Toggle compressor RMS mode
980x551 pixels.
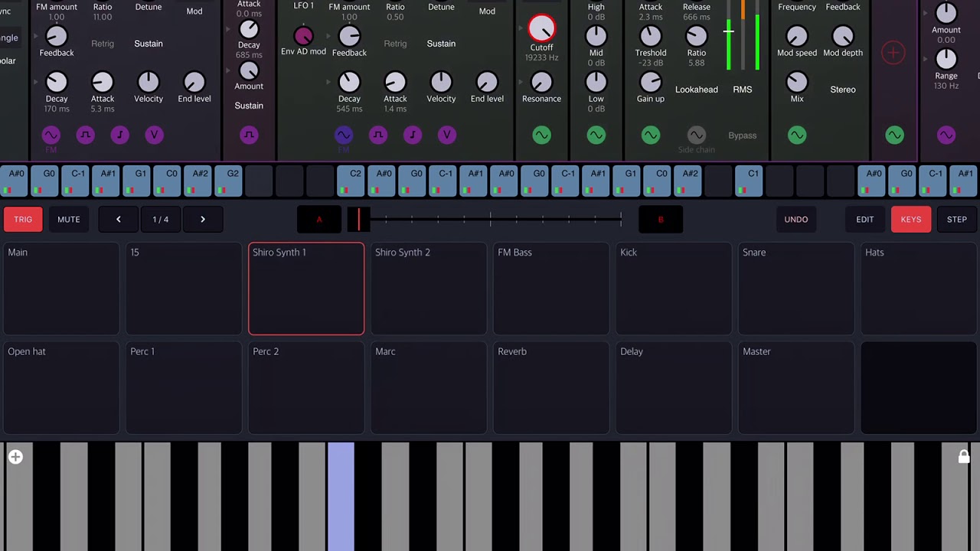[742, 90]
